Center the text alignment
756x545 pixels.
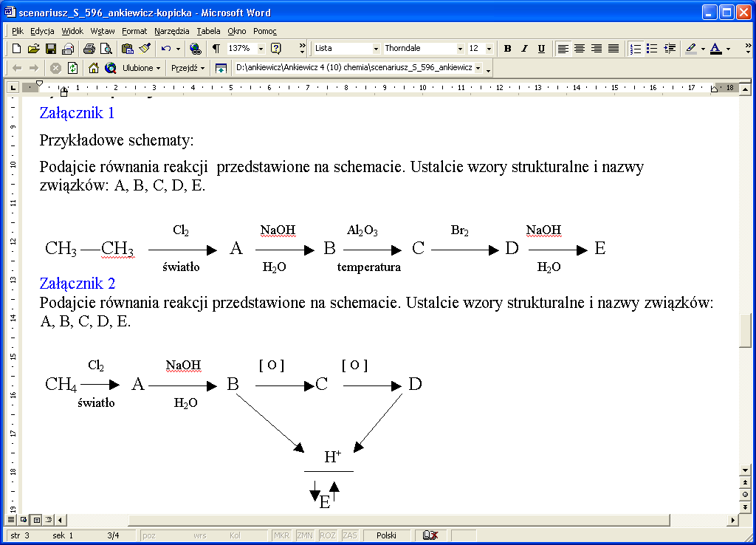[580, 48]
